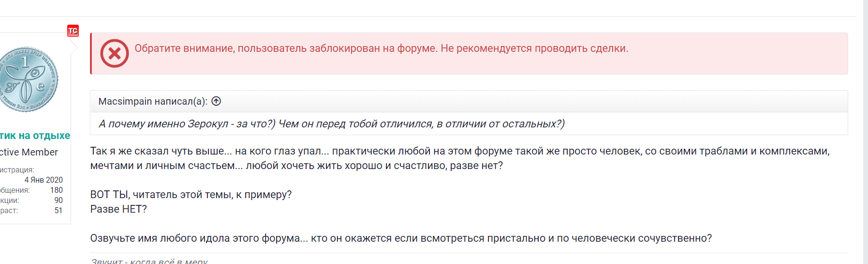Click the age value 51
Image resolution: width=868 pixels, height=264 pixels.
(59, 210)
